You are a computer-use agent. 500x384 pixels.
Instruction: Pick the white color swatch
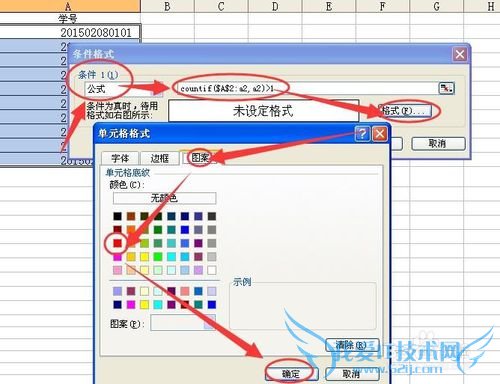[212, 270]
